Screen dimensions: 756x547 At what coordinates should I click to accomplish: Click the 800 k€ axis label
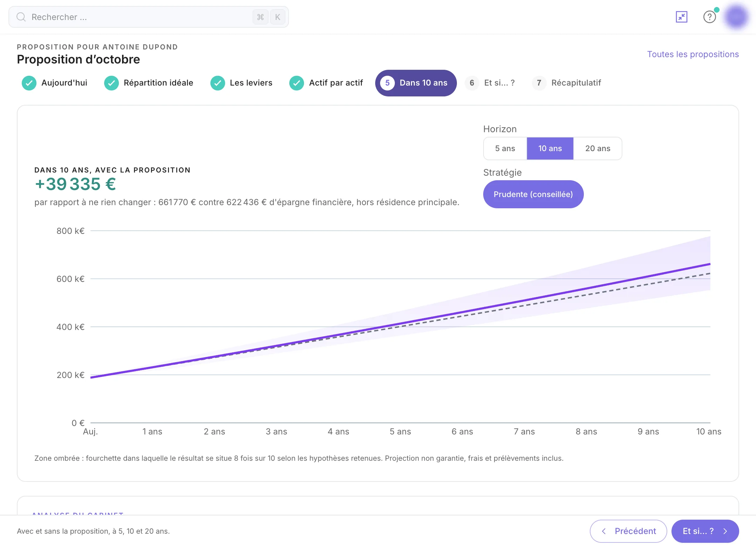point(70,231)
